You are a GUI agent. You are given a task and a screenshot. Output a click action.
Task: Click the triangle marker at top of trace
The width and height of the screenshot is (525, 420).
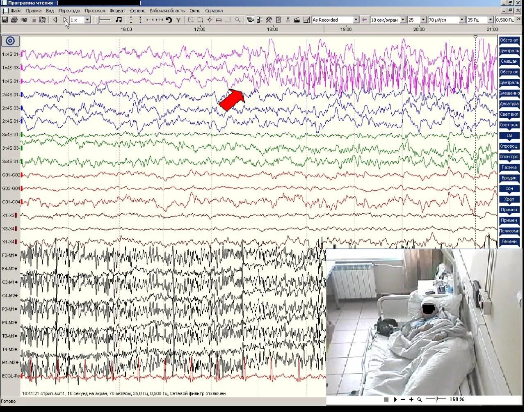pyautogui.click(x=475, y=37)
